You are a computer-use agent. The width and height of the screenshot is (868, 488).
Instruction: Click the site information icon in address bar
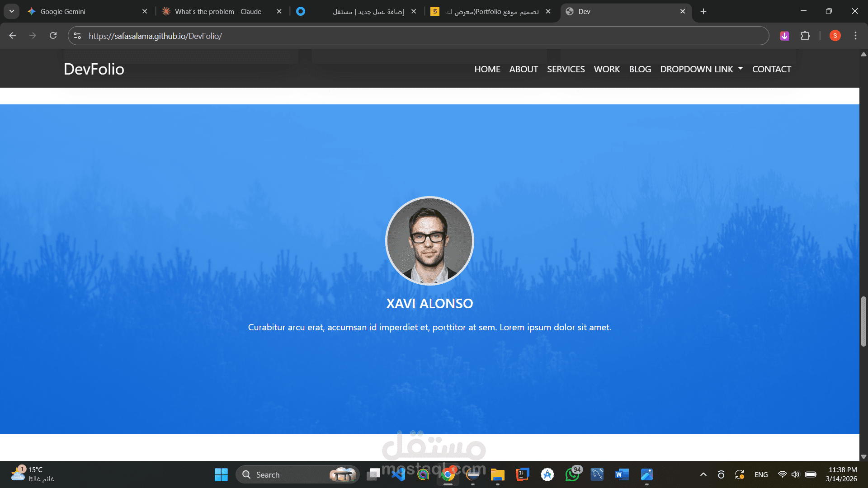(x=77, y=36)
